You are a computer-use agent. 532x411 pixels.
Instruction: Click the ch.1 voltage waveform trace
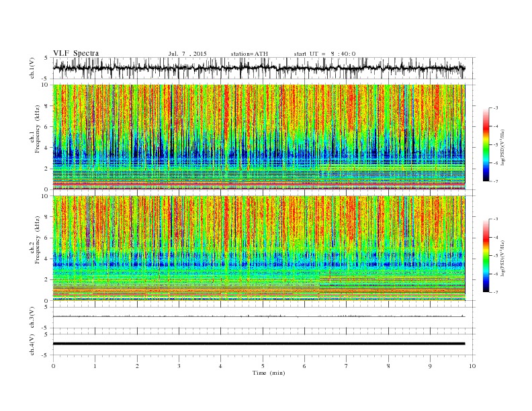tap(259, 68)
